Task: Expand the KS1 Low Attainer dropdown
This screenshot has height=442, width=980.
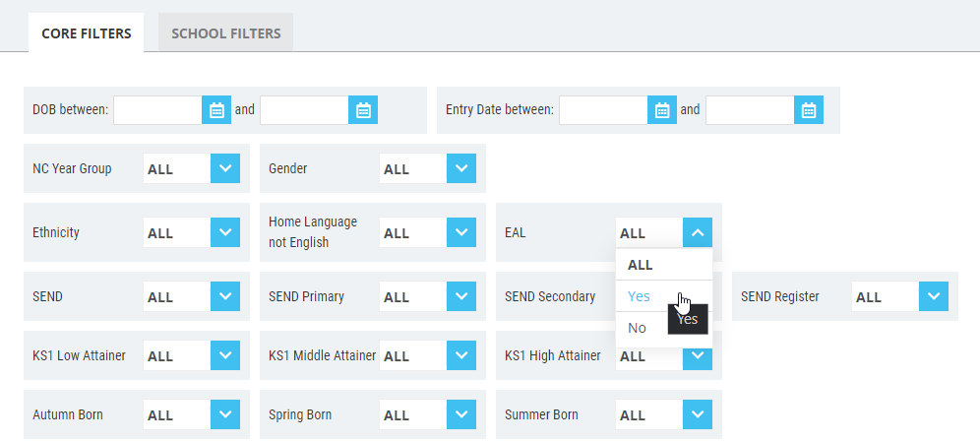Action: click(225, 355)
